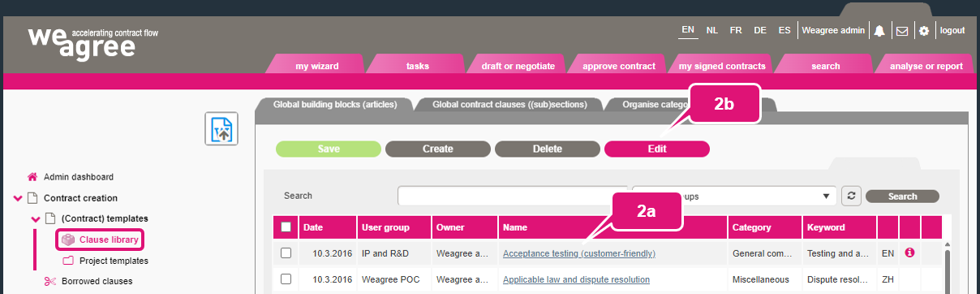
Task: Toggle the select-all checkbox in table header
Action: [286, 227]
